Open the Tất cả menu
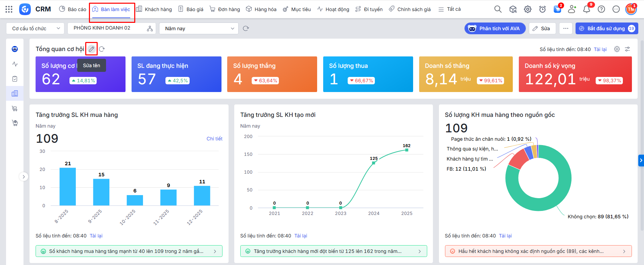 coord(450,9)
